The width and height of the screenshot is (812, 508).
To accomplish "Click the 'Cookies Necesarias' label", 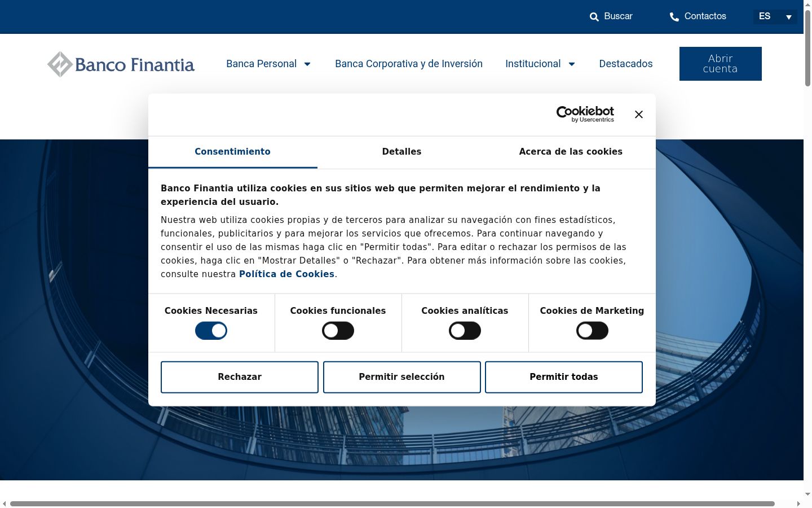I will click(211, 311).
